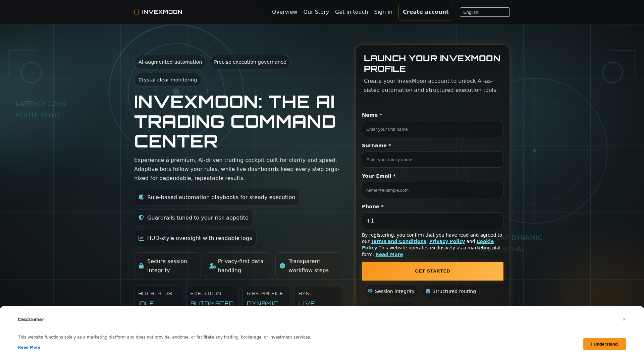Click the Transparent workflow steps card
Screen dimensions: 644x362
[309, 266]
